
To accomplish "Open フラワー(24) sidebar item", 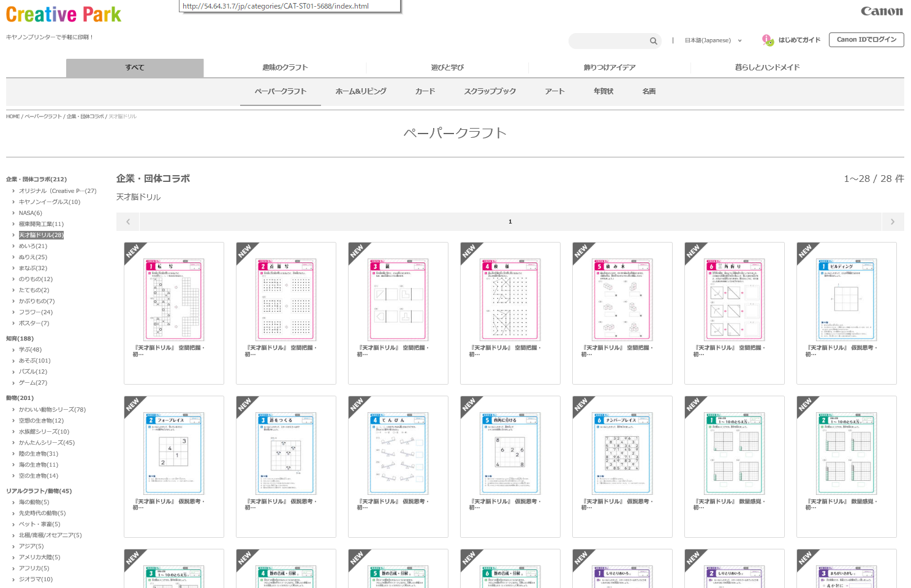I will point(36,312).
